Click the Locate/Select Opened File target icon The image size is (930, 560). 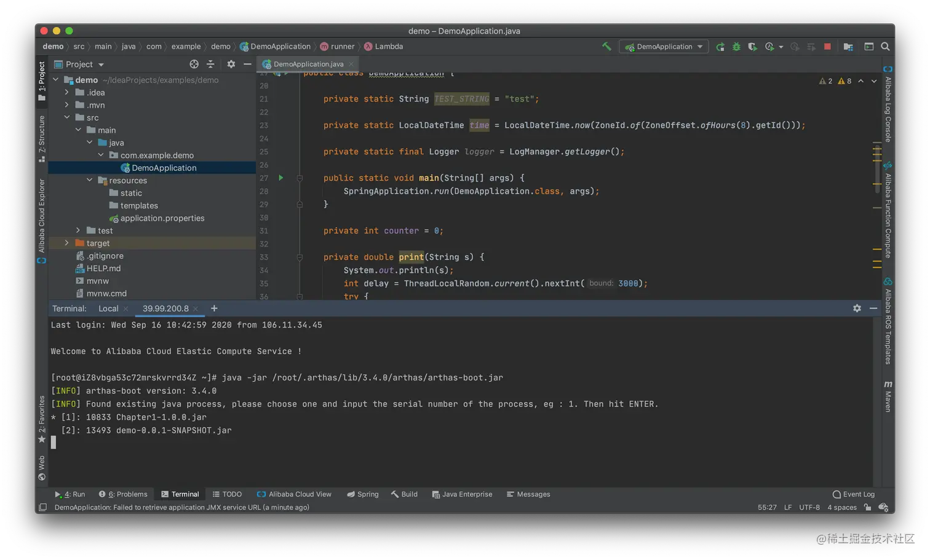194,64
